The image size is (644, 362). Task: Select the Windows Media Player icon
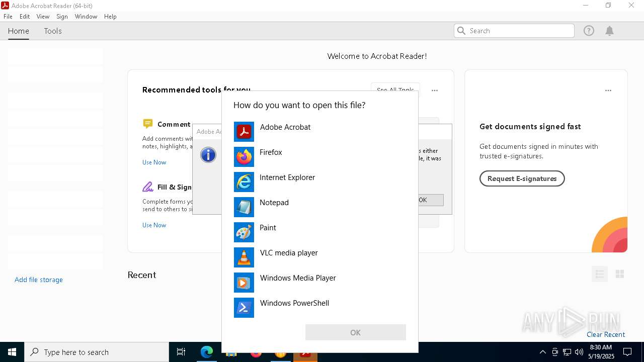pos(244,283)
